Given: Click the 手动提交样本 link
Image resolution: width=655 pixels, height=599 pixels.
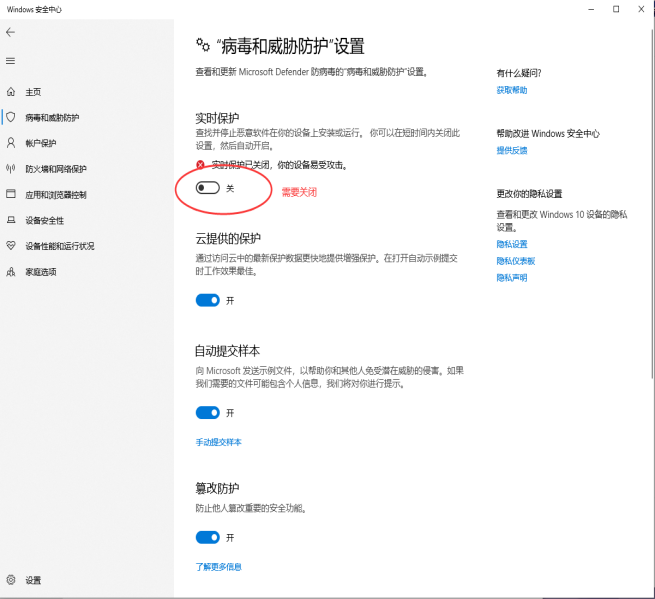Looking at the screenshot, I should [218, 442].
